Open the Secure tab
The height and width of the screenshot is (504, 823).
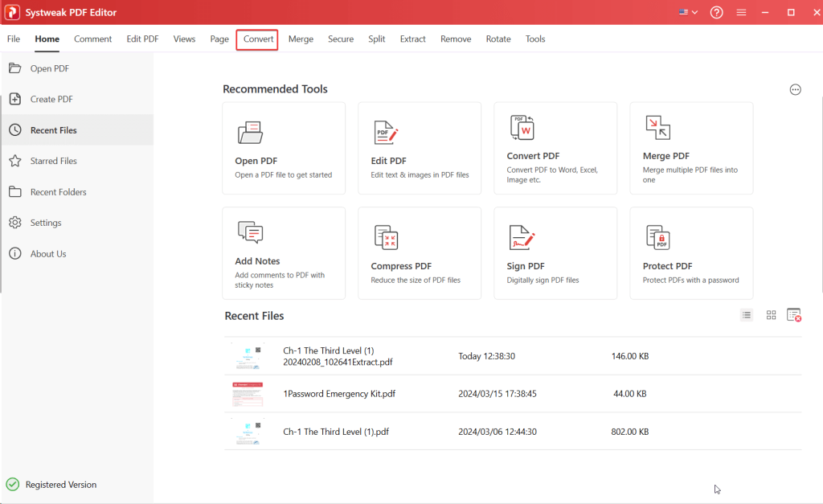coord(341,39)
